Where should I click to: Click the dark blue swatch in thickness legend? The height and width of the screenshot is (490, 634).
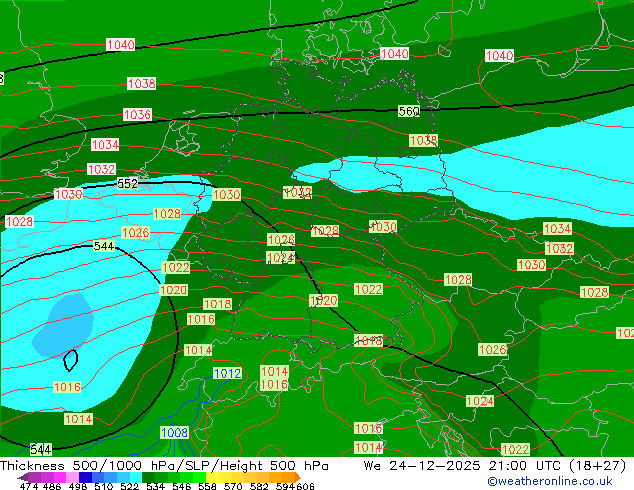point(85,477)
